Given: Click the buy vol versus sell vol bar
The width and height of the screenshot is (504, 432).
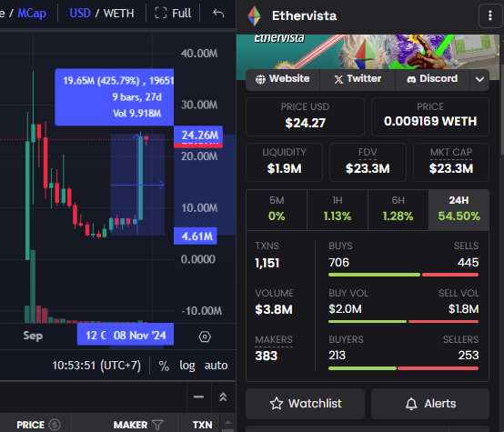Looking at the screenshot, I should pos(403,321).
